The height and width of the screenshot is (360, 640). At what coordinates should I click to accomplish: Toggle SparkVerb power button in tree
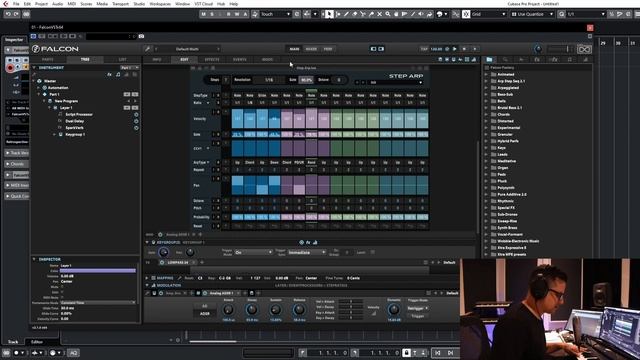tap(136, 128)
